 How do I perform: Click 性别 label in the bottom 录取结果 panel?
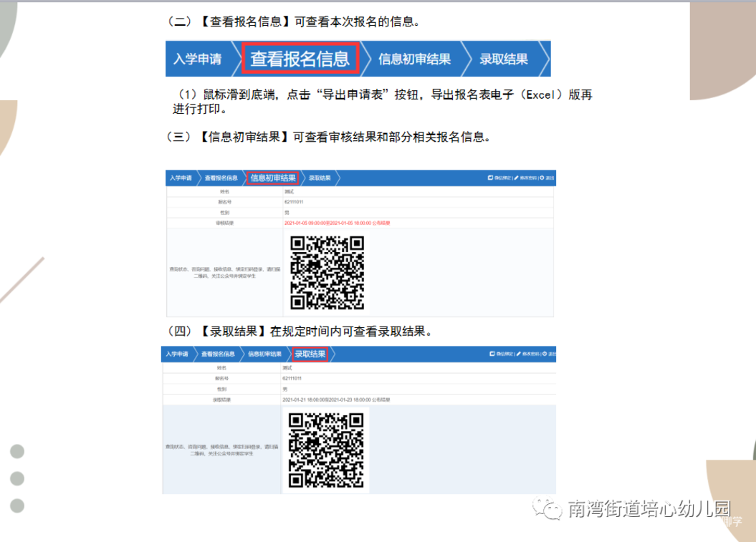click(x=222, y=389)
